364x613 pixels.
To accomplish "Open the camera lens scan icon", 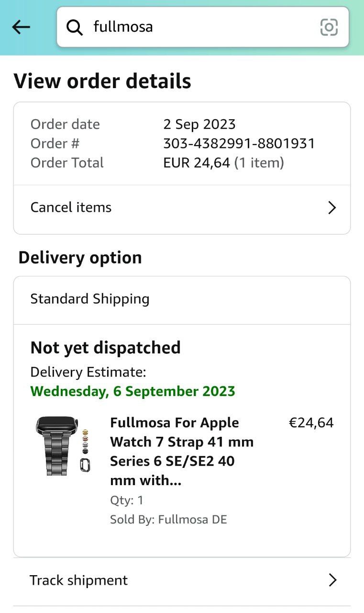I will click(x=329, y=27).
